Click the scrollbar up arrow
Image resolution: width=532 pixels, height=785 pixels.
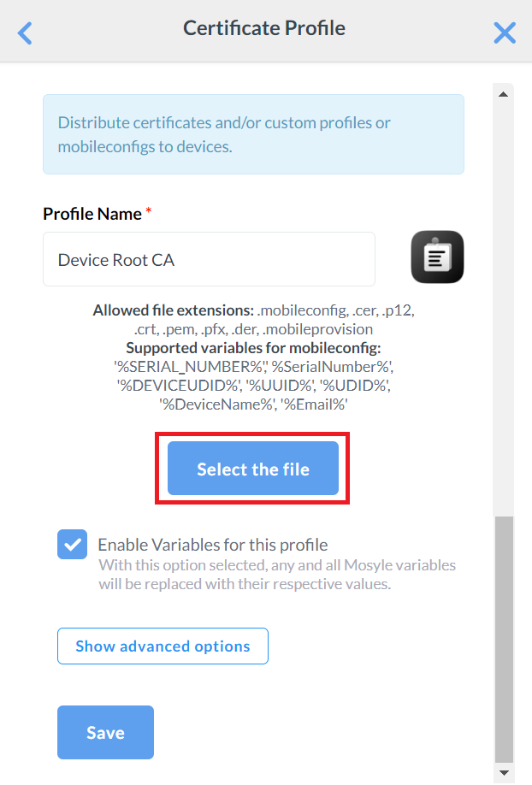pos(504,94)
